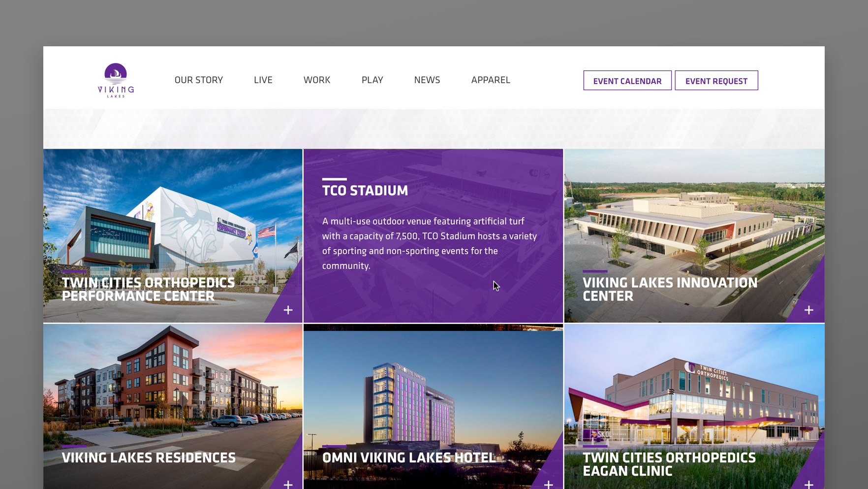This screenshot has height=489, width=868.
Task: Click the Event Request button
Action: click(x=716, y=80)
